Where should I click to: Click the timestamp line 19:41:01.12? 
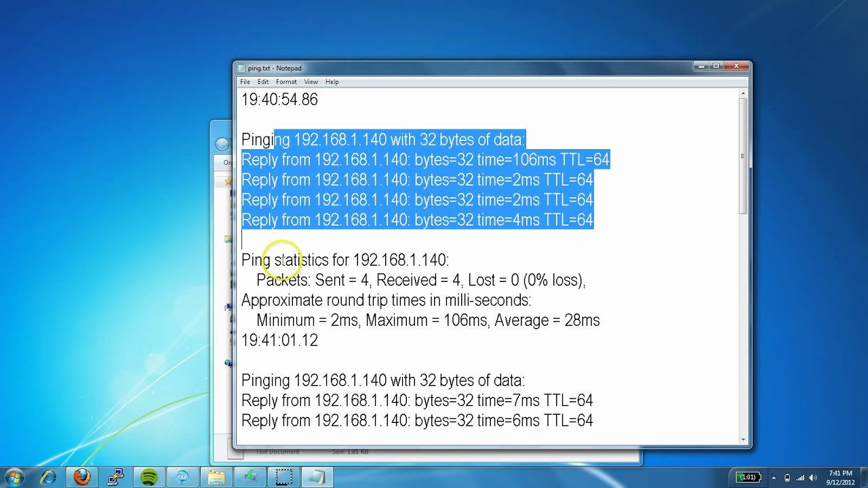[279, 340]
